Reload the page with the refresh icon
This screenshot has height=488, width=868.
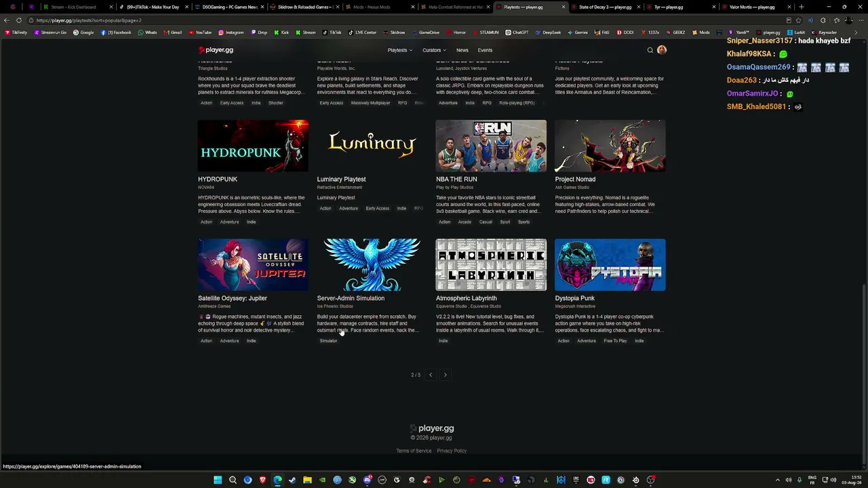[x=19, y=20]
